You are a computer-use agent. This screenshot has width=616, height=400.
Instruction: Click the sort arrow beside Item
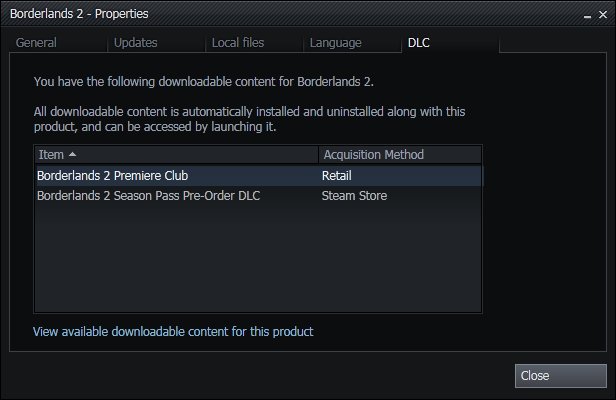pos(71,155)
